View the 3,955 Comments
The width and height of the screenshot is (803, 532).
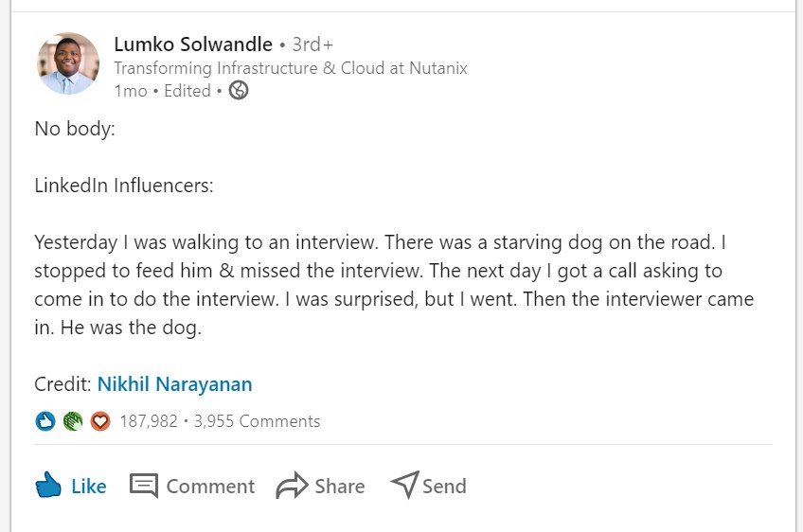point(257,421)
